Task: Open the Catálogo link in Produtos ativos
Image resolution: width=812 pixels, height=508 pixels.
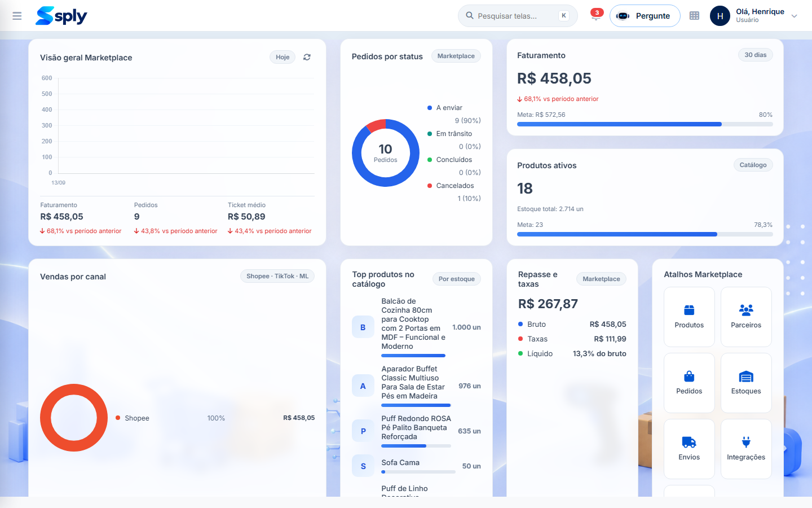Action: click(753, 165)
